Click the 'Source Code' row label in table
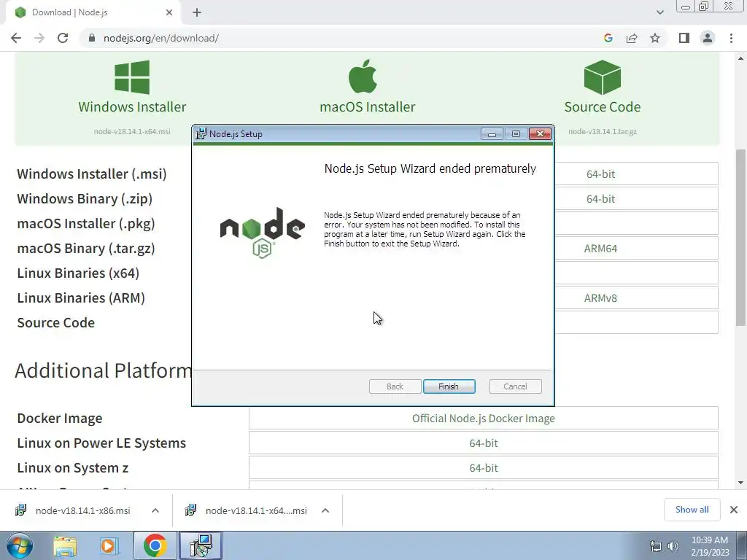Viewport: 747px width, 560px height. pyautogui.click(x=55, y=322)
